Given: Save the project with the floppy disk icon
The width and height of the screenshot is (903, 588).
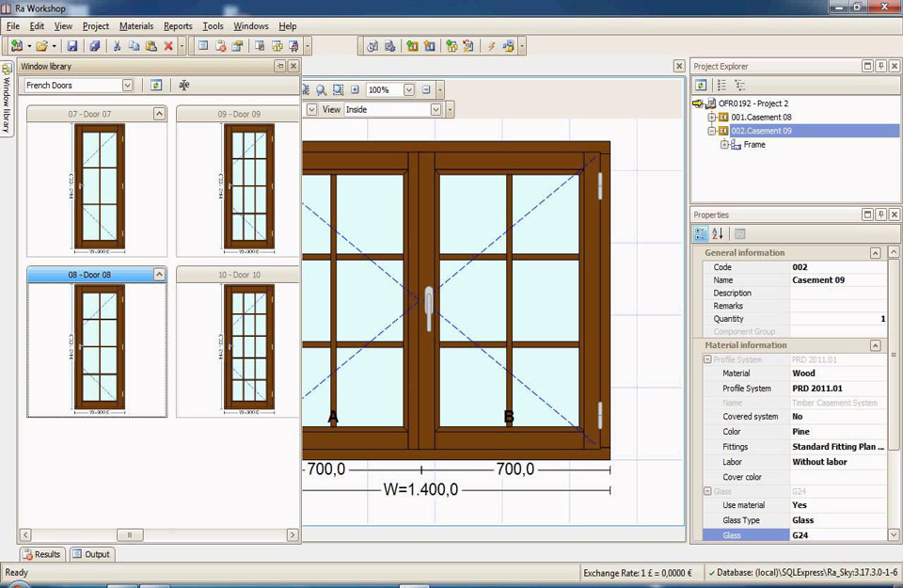Looking at the screenshot, I should click(72, 46).
